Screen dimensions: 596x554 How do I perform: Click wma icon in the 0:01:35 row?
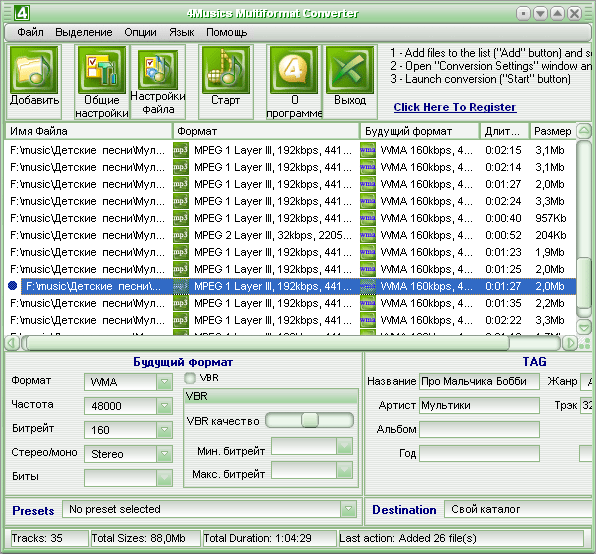click(x=368, y=303)
